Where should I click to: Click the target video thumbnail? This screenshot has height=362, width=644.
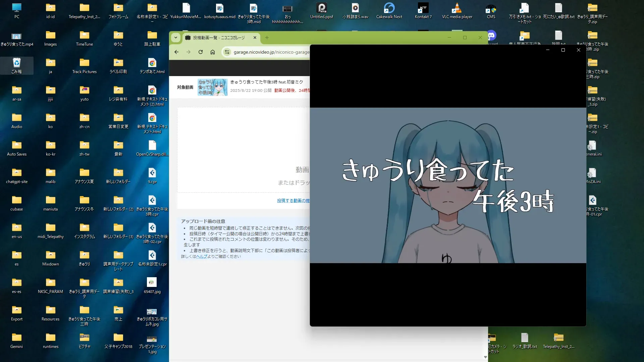pos(212,87)
